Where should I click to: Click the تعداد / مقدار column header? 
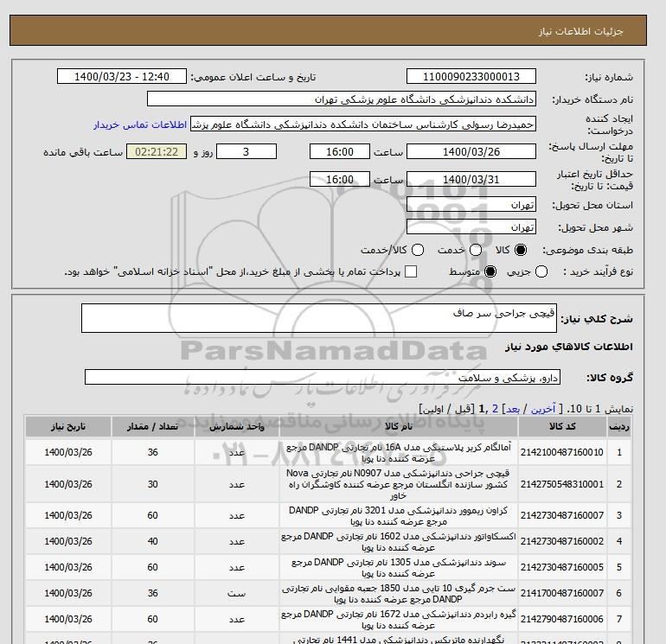pyautogui.click(x=153, y=427)
